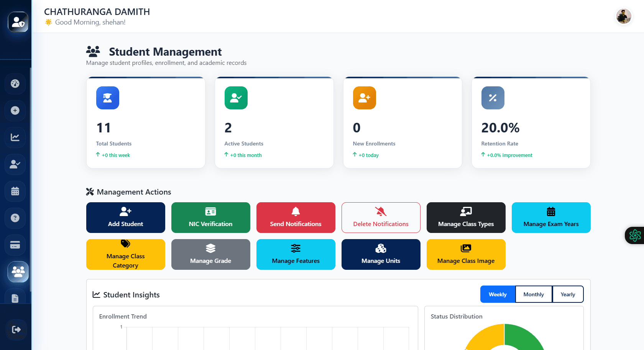The image size is (644, 350).
Task: Toggle to the Weekly insights view
Action: [x=497, y=294]
